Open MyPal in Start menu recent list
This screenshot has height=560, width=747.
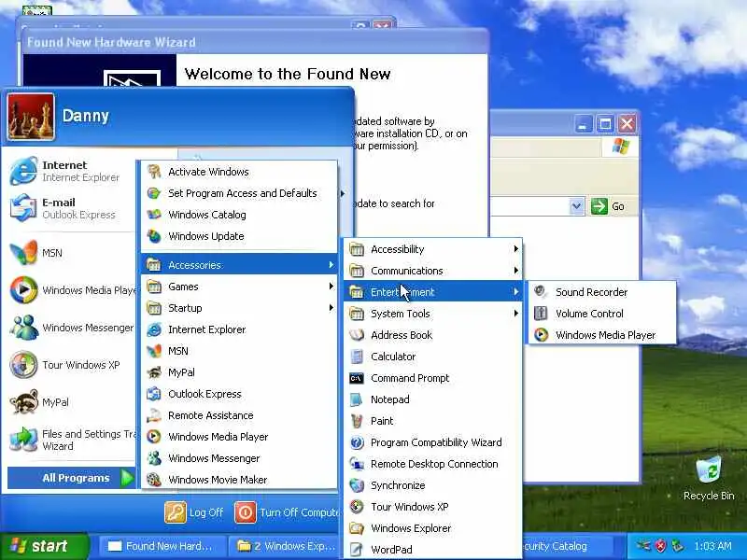[x=72, y=402]
